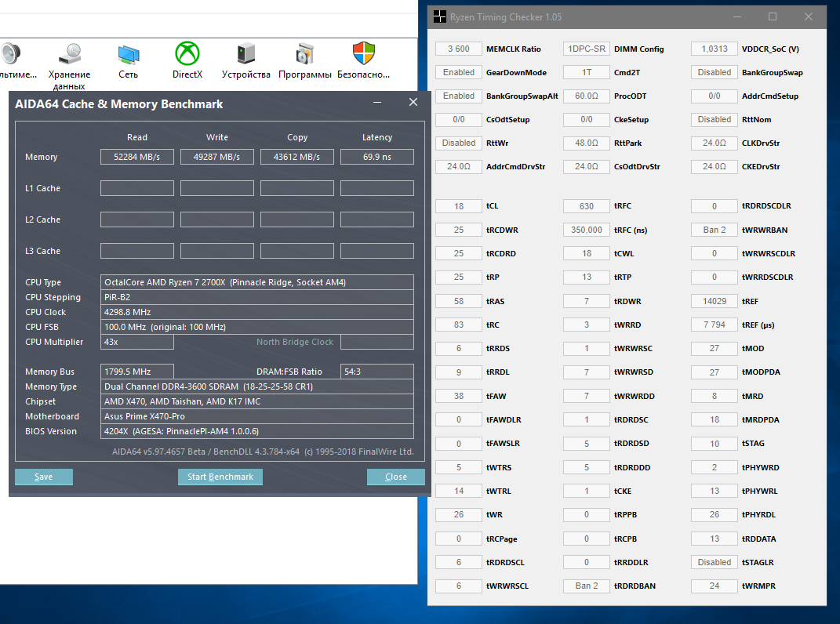This screenshot has width=840, height=624.
Task: Click tWR value 26
Action: pyautogui.click(x=459, y=514)
